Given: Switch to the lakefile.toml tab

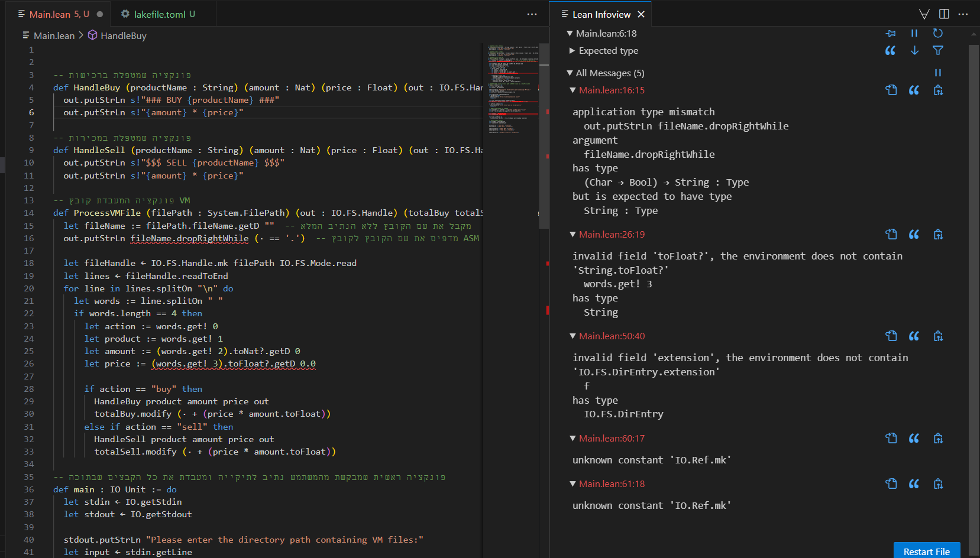Looking at the screenshot, I should point(164,14).
